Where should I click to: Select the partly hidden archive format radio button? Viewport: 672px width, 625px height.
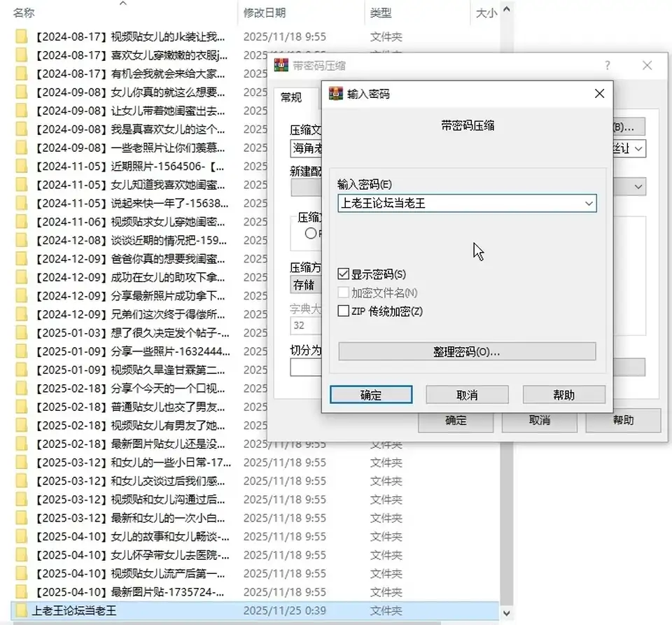tap(311, 234)
